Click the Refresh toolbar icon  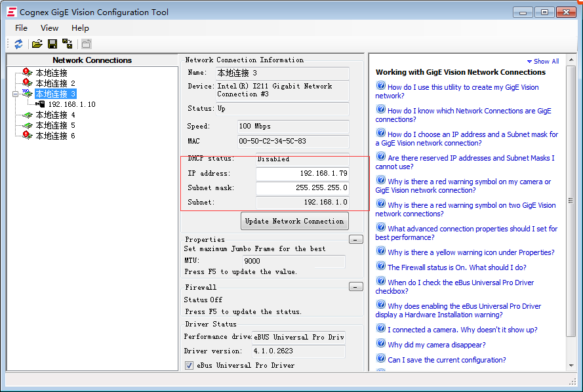(18, 44)
